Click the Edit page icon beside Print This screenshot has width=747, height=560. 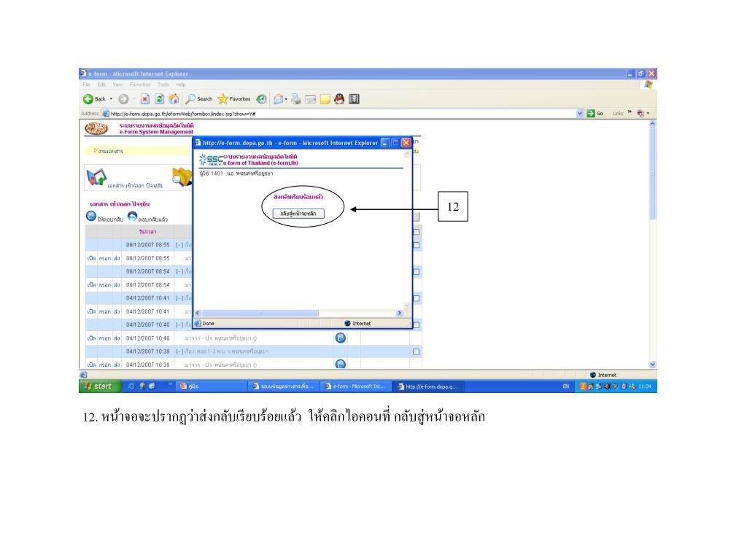tap(311, 99)
